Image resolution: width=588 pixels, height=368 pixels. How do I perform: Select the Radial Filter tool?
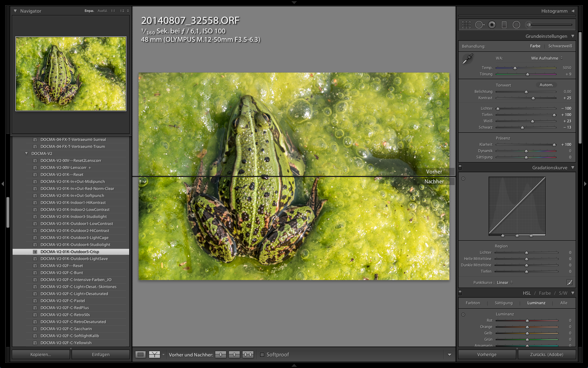point(516,25)
